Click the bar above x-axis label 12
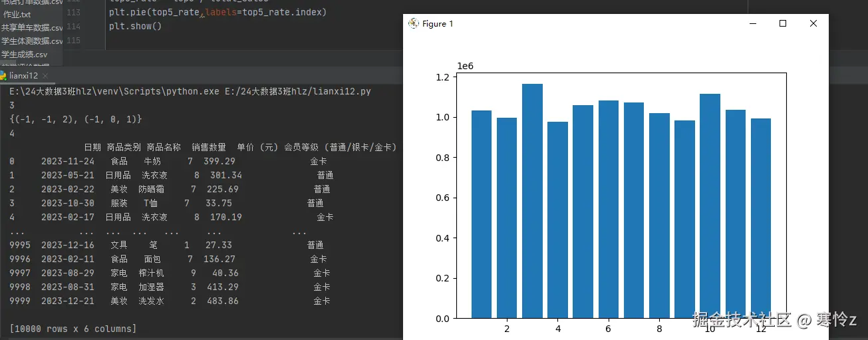The image size is (868, 340). pyautogui.click(x=761, y=218)
